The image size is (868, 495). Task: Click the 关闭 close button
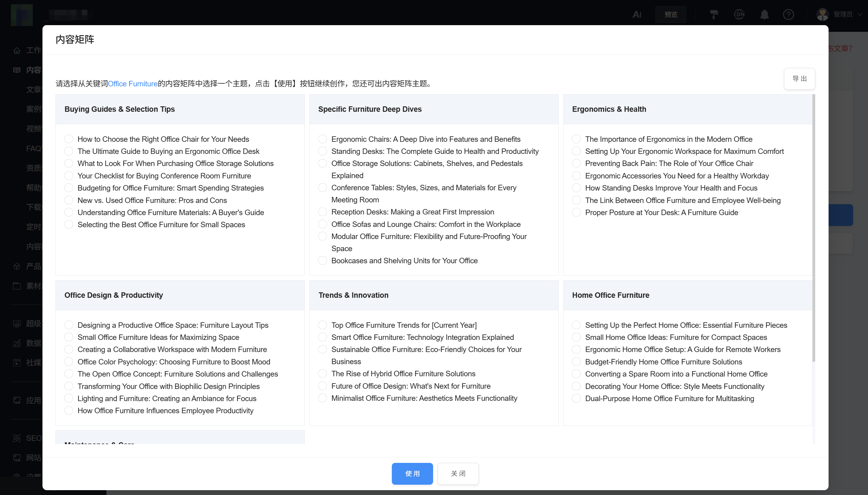(x=458, y=473)
